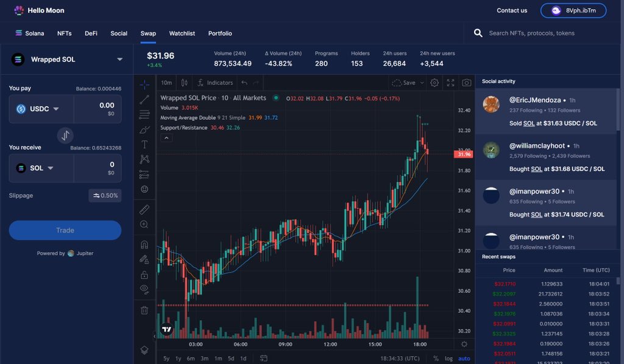This screenshot has width=624, height=364.
Task: Open chart settings gear
Action: 434,83
